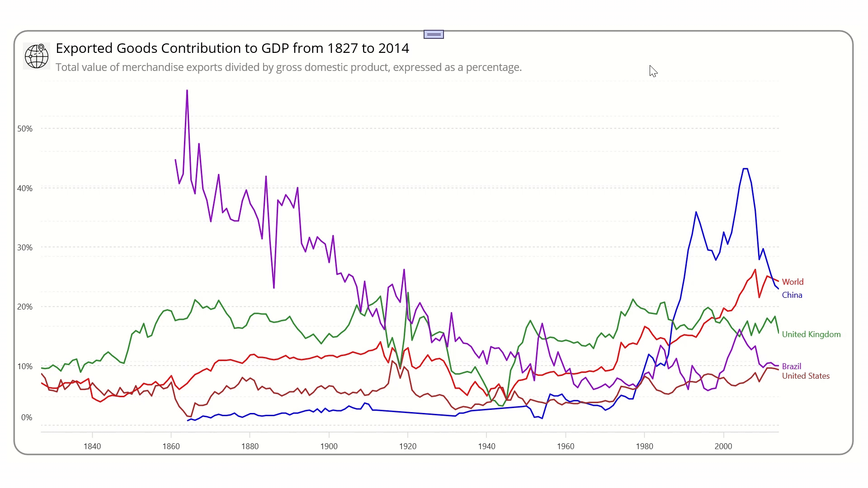The height and width of the screenshot is (488, 868).
Task: Click the blue China line's flat-topped peak
Action: point(745,169)
